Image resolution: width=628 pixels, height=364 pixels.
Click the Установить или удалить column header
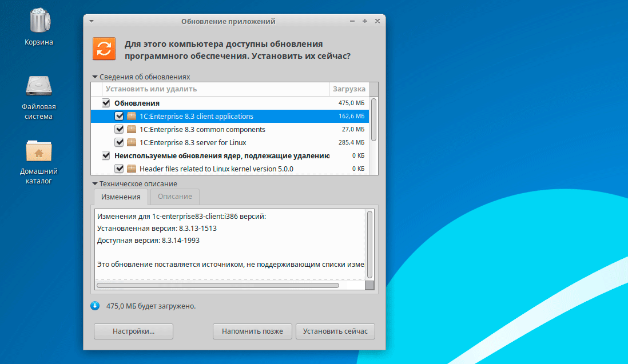click(216, 89)
